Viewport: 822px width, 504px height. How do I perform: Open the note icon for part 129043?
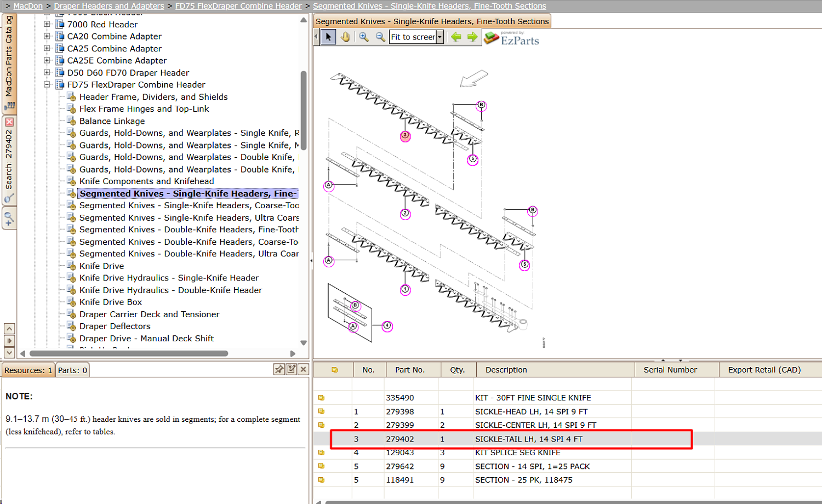pyautogui.click(x=322, y=453)
